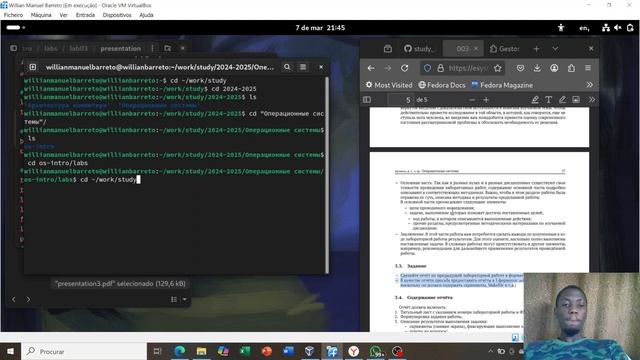Toggle the PDF viewer sidebar

367,100
